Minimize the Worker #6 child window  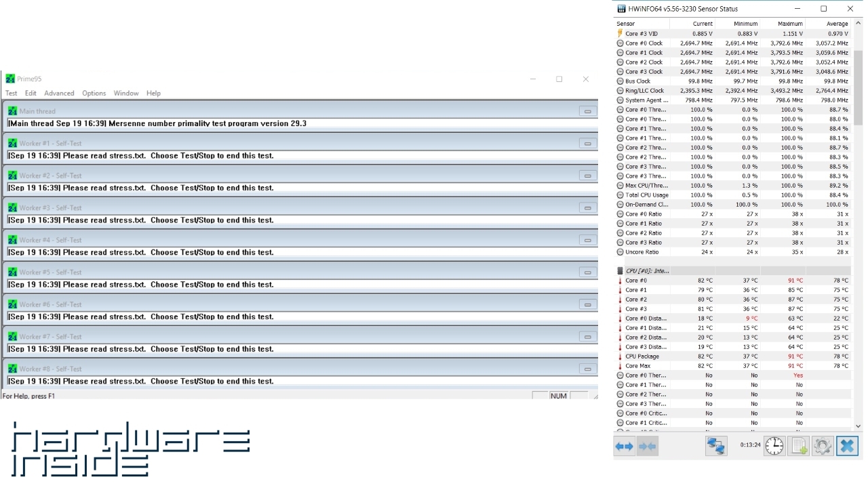click(x=587, y=304)
